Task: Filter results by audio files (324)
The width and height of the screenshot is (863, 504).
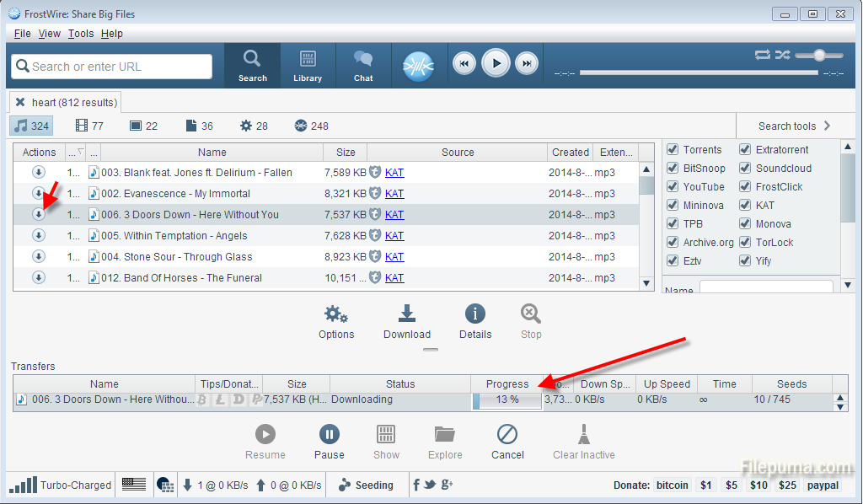Action: click(x=31, y=126)
